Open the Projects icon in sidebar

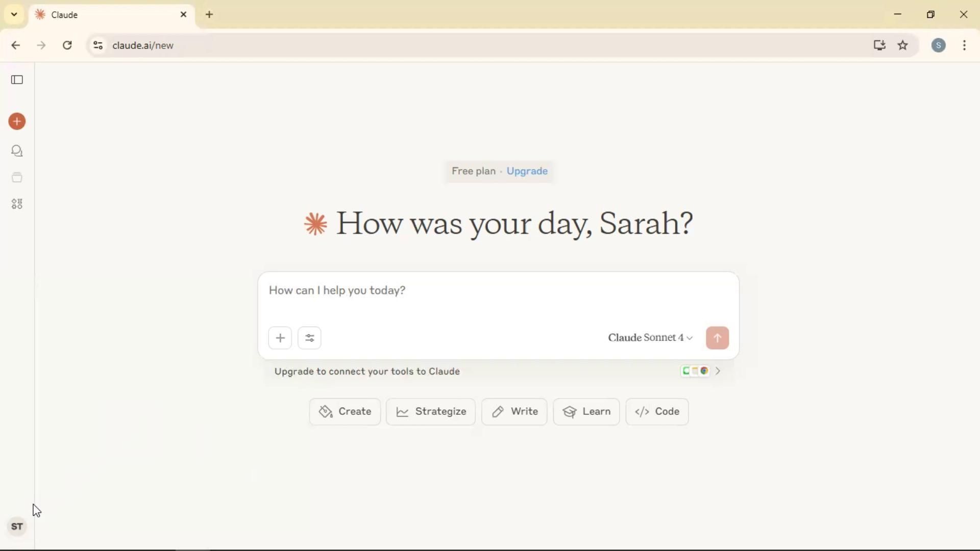click(x=17, y=178)
